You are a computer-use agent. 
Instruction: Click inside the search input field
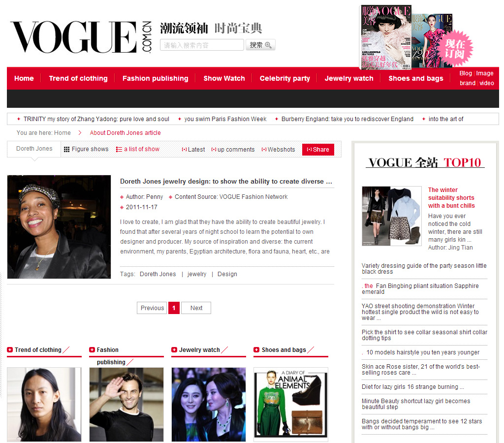[202, 45]
